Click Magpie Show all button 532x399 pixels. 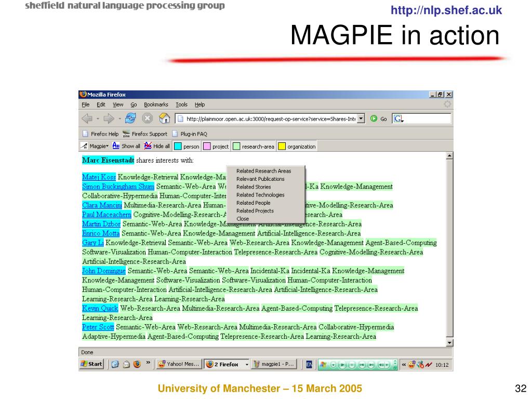coord(126,146)
